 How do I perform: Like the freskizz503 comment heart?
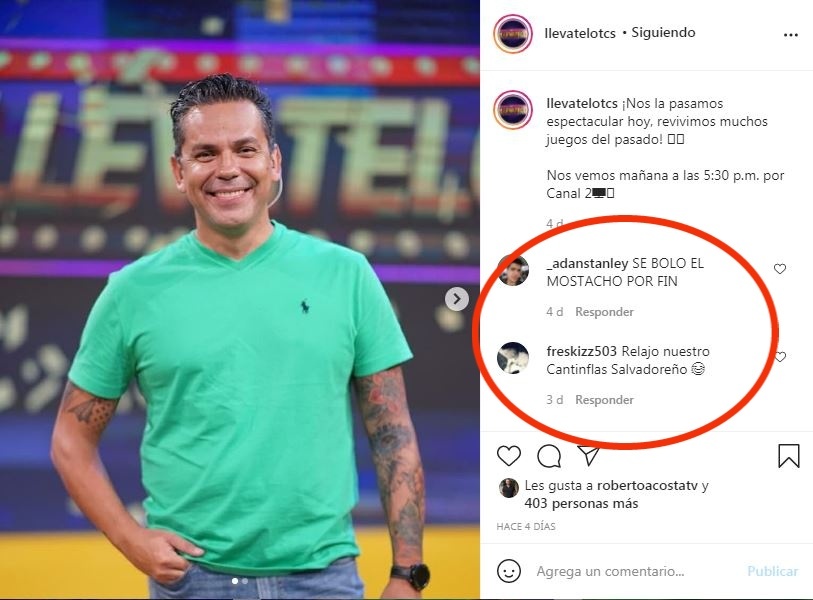(x=780, y=357)
